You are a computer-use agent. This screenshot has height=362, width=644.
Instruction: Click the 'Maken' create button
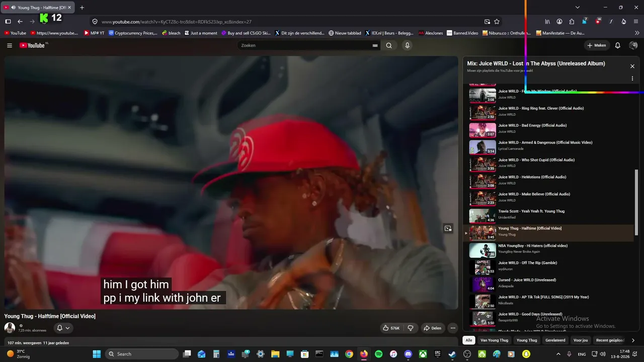(596, 45)
